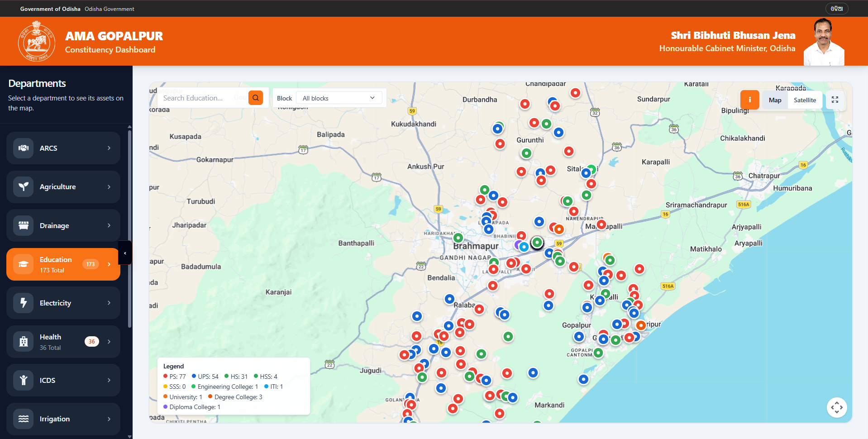
Task: Select the ARCS handshake icon
Action: pos(24,148)
